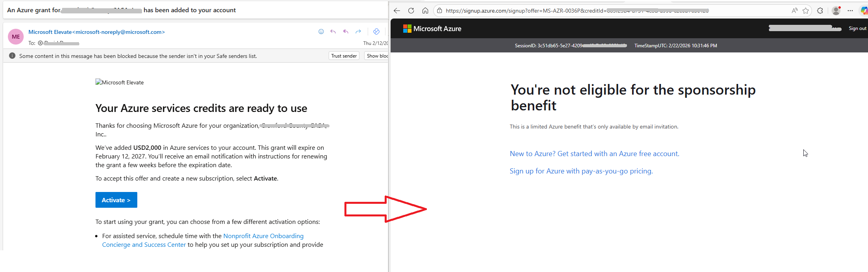Viewport: 868px width, 272px height.
Task: Click the Show blocked content button
Action: coord(376,56)
